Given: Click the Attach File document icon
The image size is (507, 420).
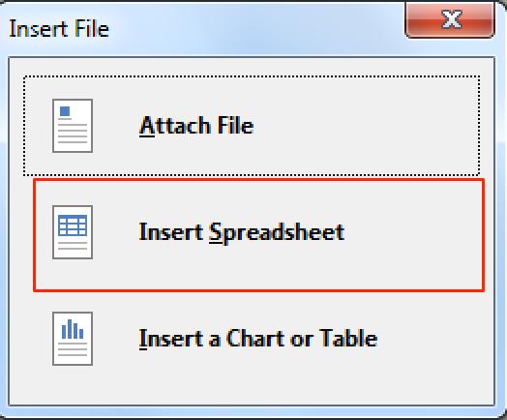Looking at the screenshot, I should pyautogui.click(x=73, y=126).
